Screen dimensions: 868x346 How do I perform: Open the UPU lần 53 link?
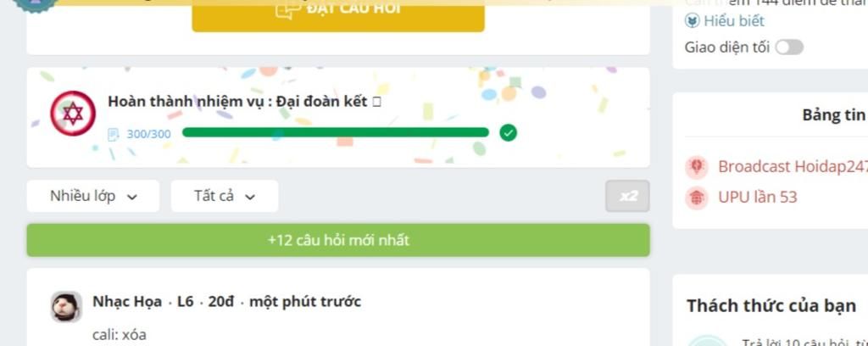coord(757,197)
